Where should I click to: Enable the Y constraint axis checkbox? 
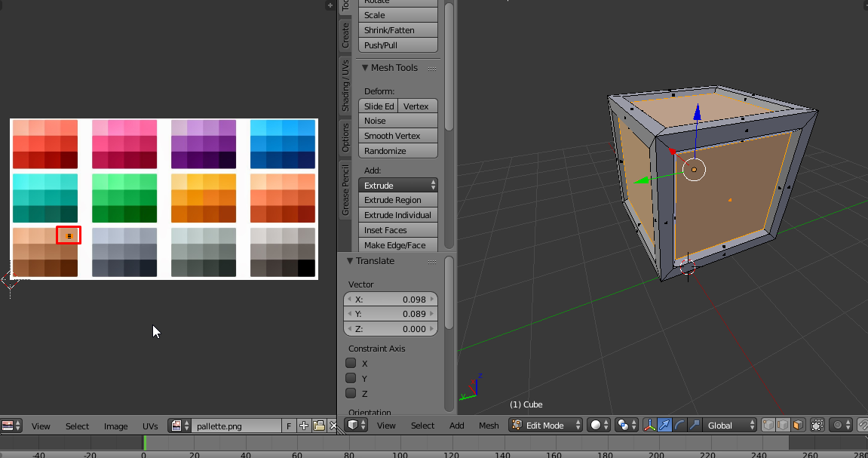point(351,378)
